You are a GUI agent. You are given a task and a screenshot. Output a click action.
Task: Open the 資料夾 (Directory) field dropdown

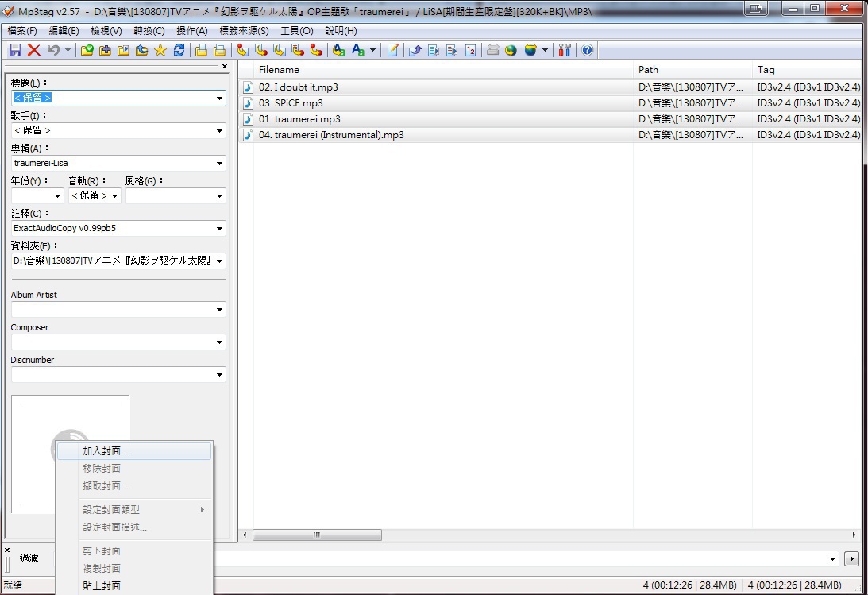[220, 261]
